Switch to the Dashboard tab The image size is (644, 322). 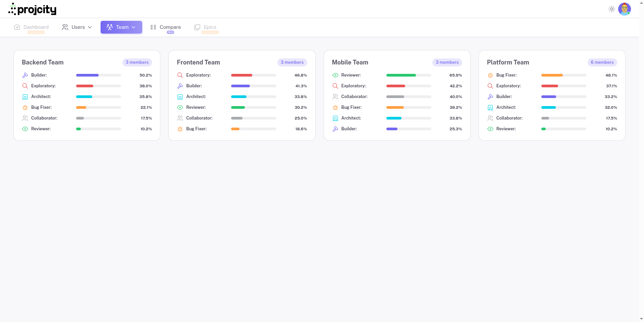click(x=31, y=27)
